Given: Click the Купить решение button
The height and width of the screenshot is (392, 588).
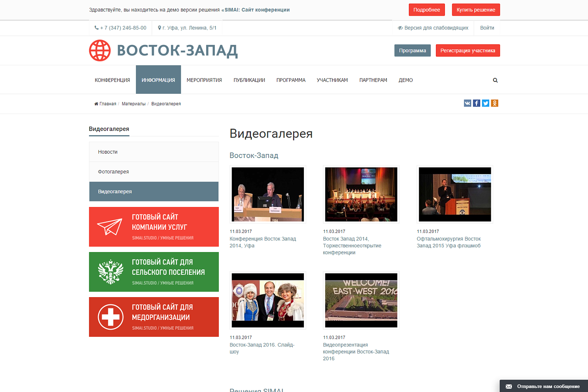Looking at the screenshot, I should (475, 10).
